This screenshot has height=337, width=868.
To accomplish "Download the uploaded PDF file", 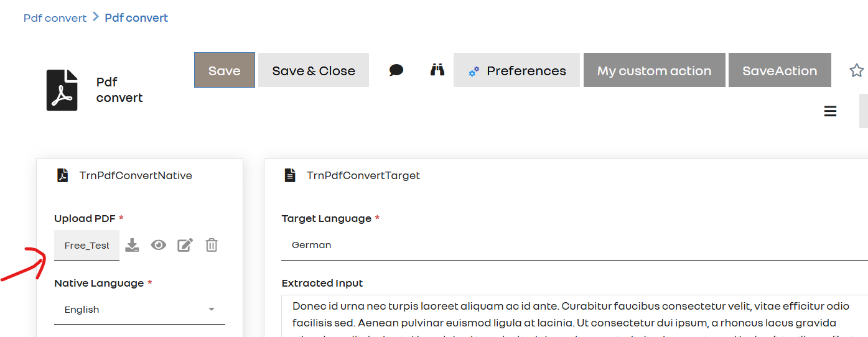I will [x=132, y=245].
